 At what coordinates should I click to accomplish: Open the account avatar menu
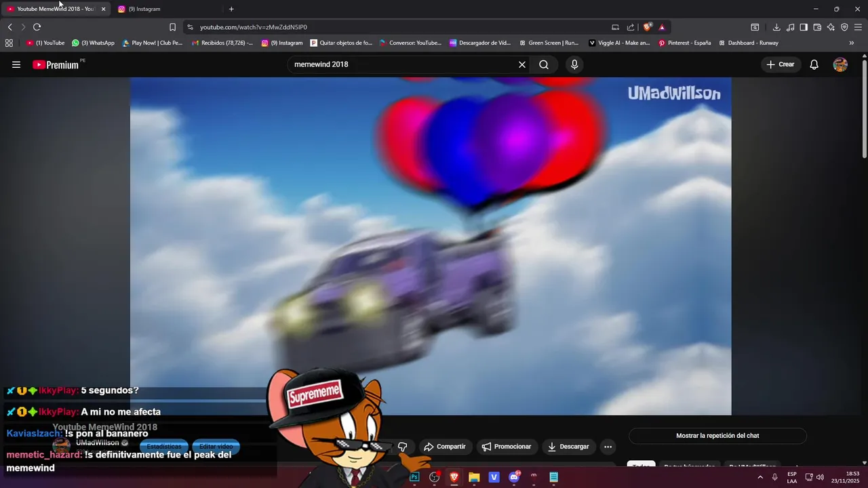[x=840, y=64]
